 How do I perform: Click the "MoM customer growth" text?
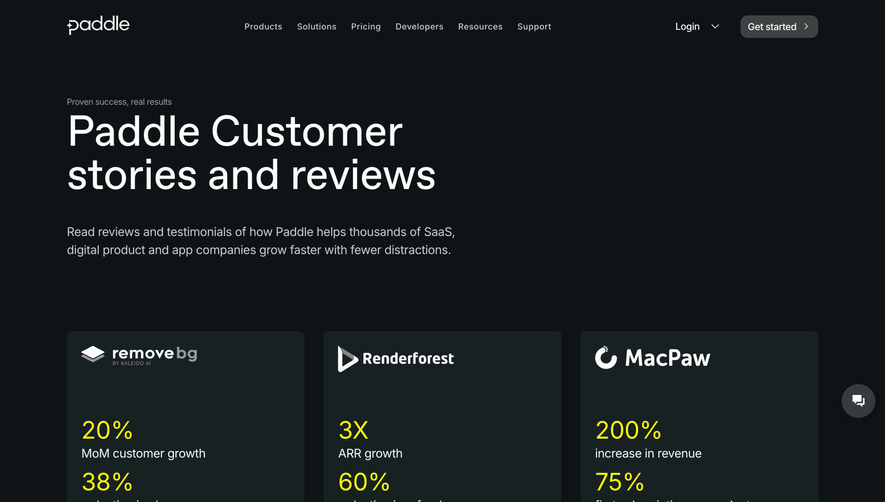pyautogui.click(x=143, y=453)
